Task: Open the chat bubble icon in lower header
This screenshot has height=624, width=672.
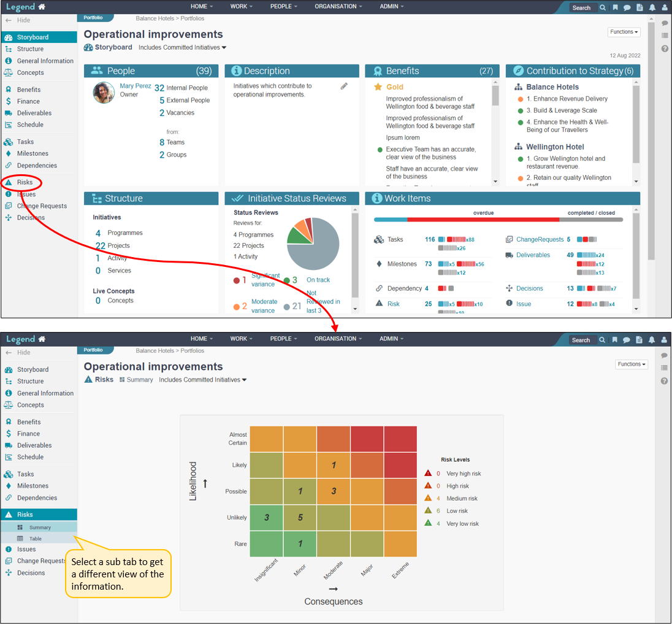Action: click(x=627, y=340)
